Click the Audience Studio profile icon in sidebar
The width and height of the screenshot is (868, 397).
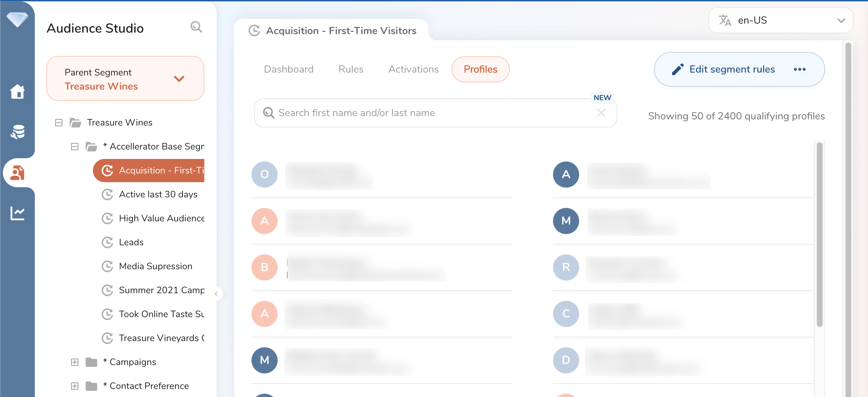17,173
